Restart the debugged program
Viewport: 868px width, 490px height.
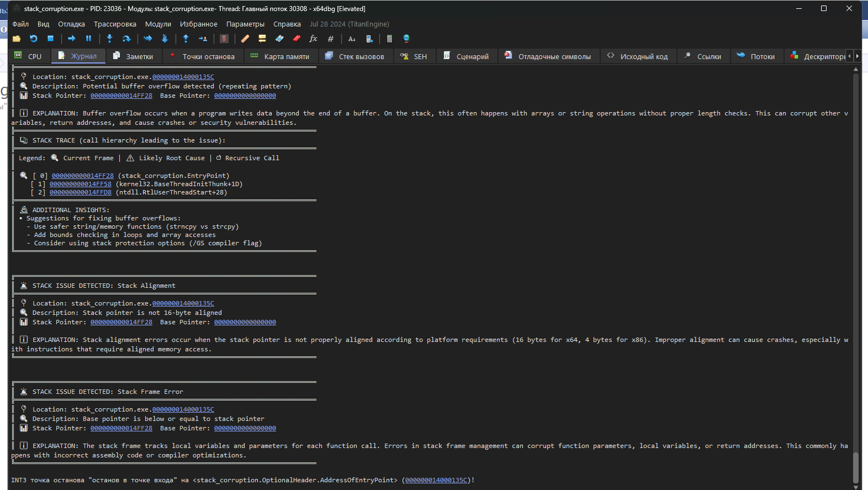click(x=34, y=39)
